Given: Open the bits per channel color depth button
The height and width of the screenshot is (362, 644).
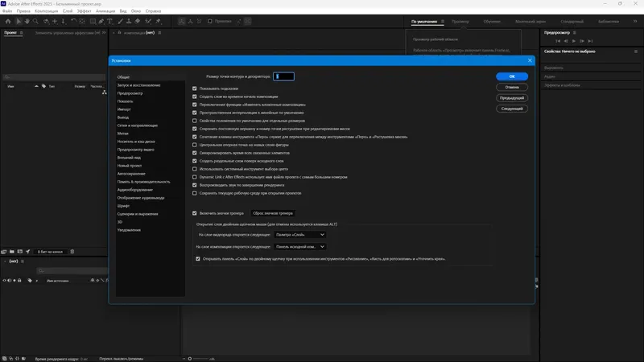Looking at the screenshot, I should (x=50, y=252).
